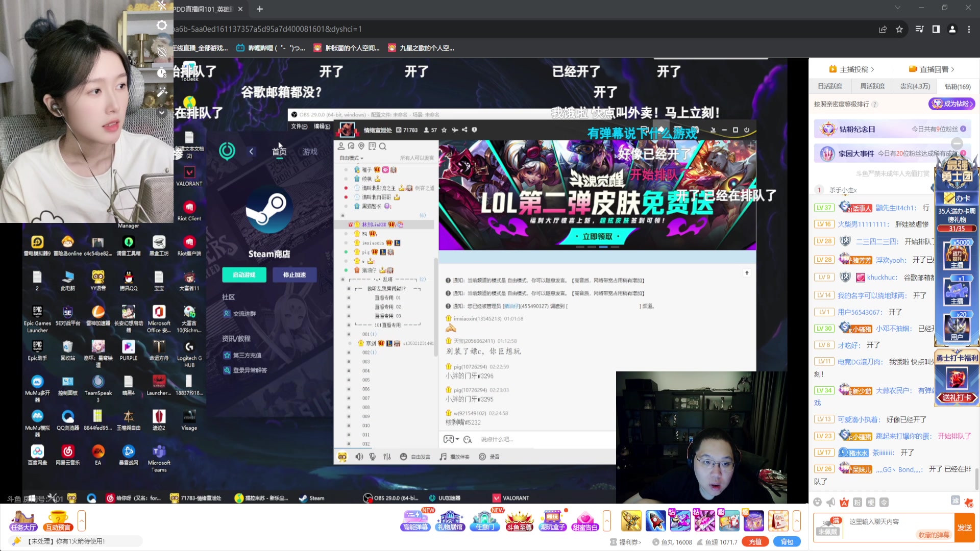The height and width of the screenshot is (551, 980).
Task: Expand the arrow next to 甜蜜告白
Action: [607, 521]
